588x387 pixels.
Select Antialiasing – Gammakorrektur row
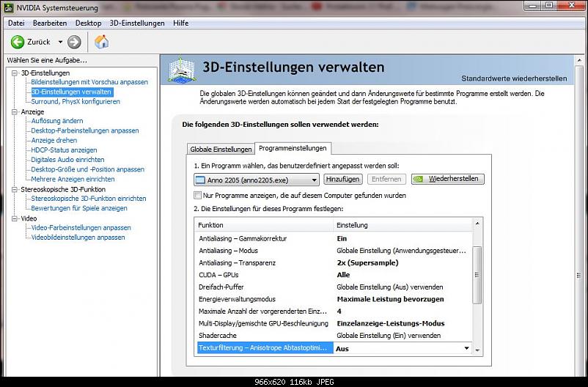(334, 238)
